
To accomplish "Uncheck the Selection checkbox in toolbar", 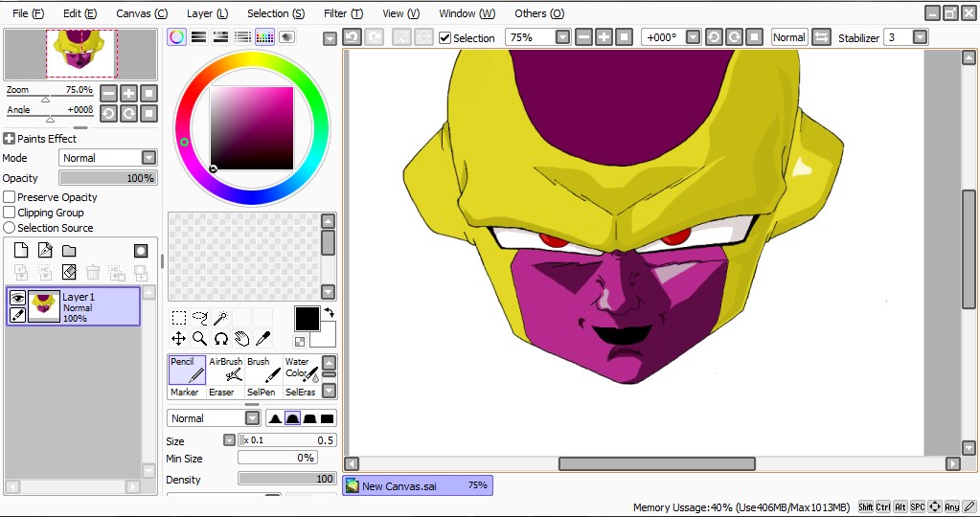I will pos(445,38).
